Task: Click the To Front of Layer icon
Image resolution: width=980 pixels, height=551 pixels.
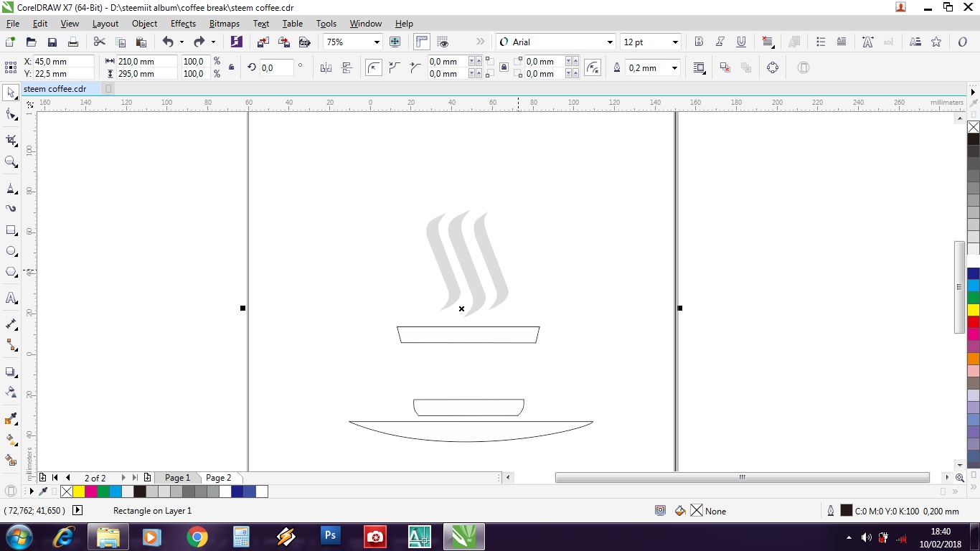Action: click(725, 67)
